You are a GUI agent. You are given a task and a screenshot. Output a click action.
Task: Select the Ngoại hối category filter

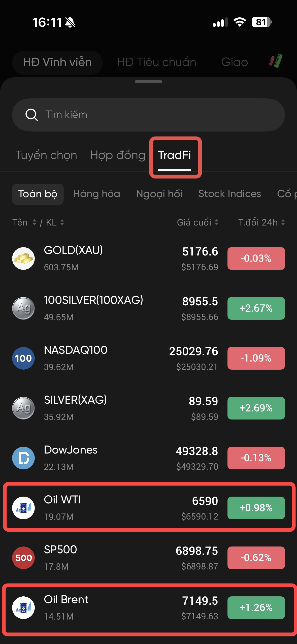pos(159,194)
